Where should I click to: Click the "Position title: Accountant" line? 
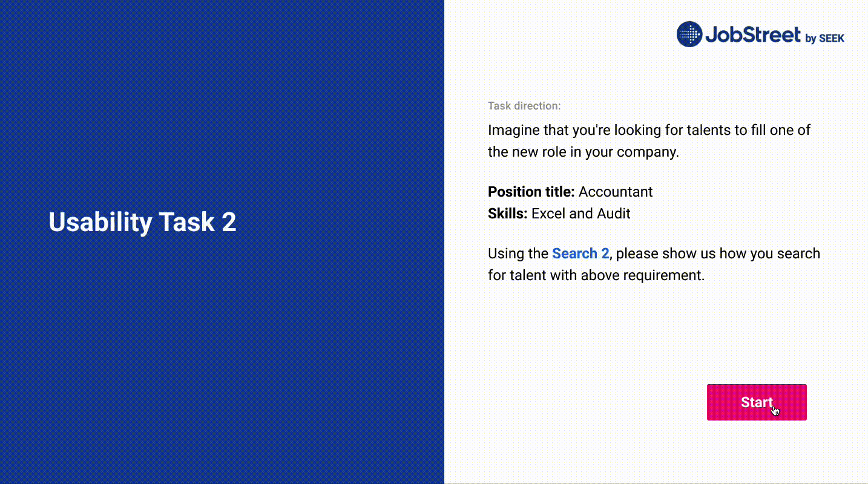coord(570,192)
